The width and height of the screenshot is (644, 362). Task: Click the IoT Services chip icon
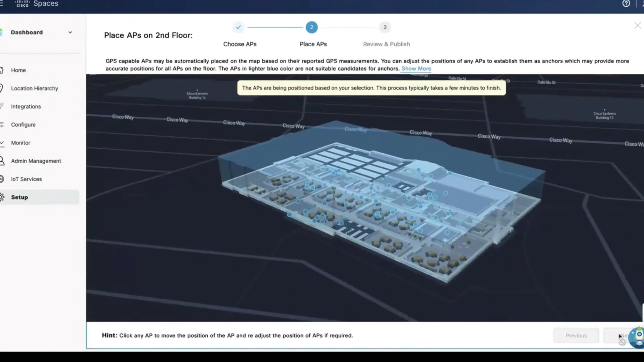point(2,179)
